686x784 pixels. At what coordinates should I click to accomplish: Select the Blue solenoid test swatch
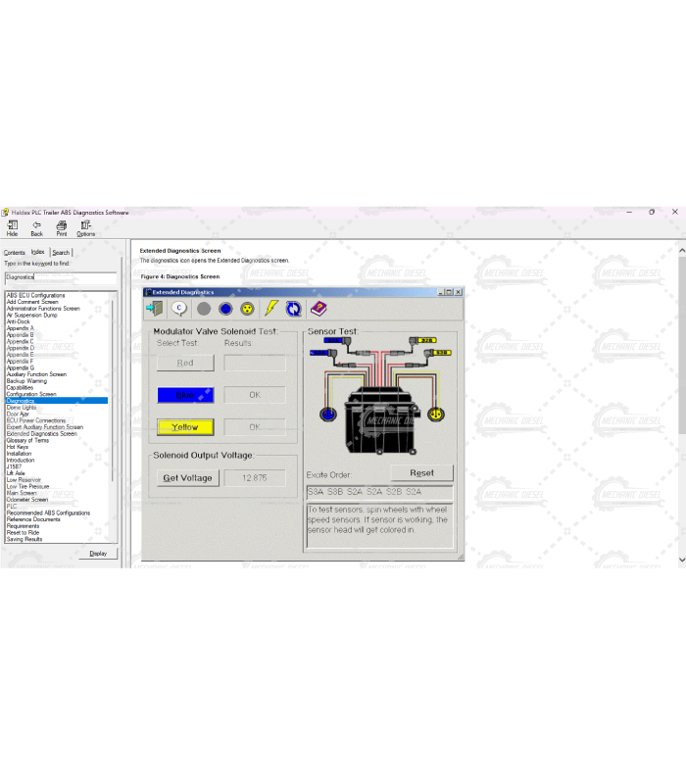(x=185, y=395)
